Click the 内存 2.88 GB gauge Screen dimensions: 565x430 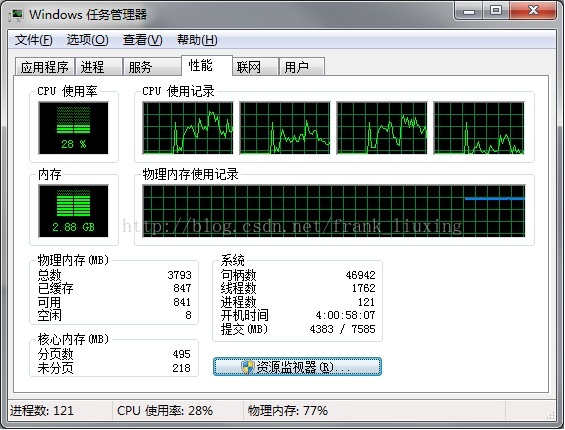click(x=74, y=211)
